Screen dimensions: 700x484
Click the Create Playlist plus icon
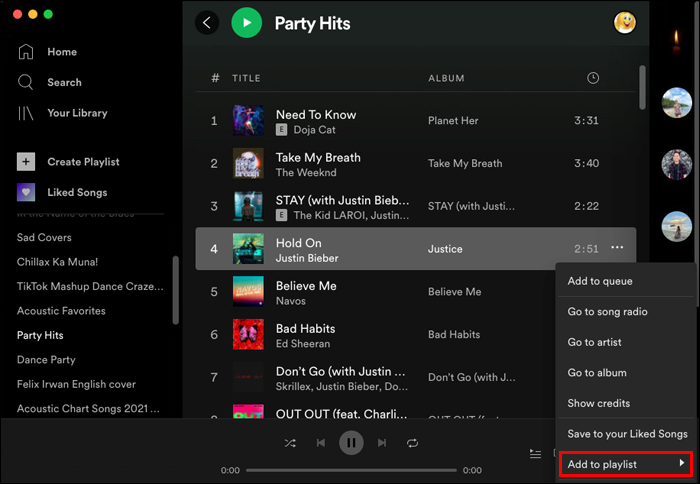click(x=27, y=162)
